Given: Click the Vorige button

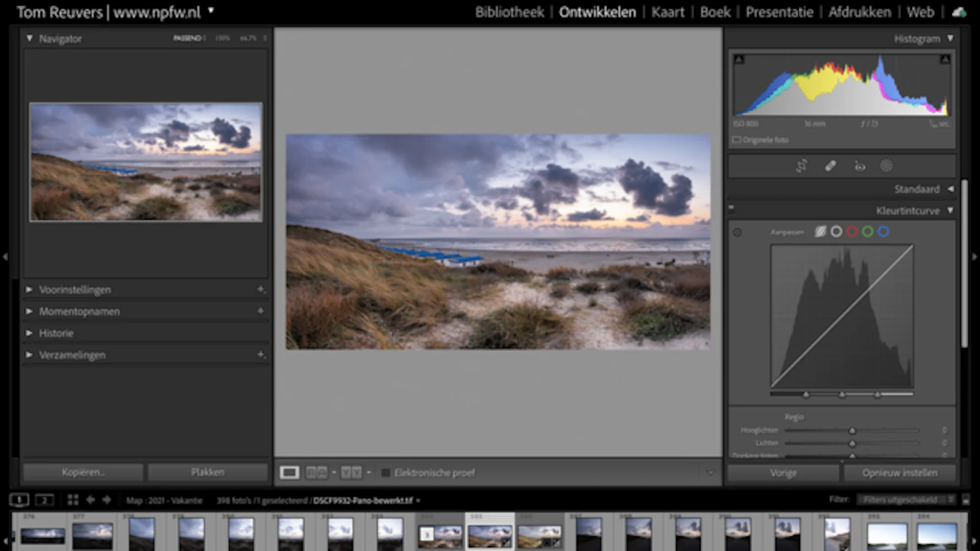Looking at the screenshot, I should pos(783,473).
